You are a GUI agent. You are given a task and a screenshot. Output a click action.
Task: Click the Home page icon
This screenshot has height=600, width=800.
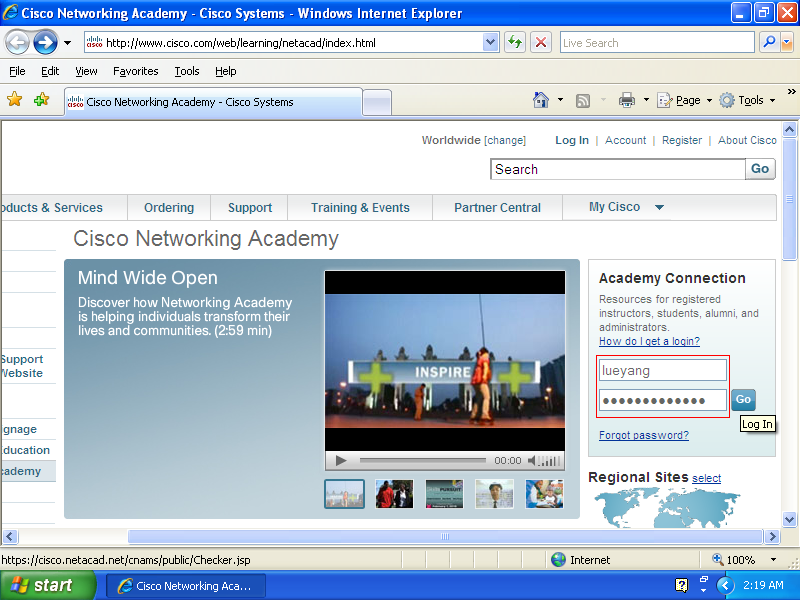[541, 100]
